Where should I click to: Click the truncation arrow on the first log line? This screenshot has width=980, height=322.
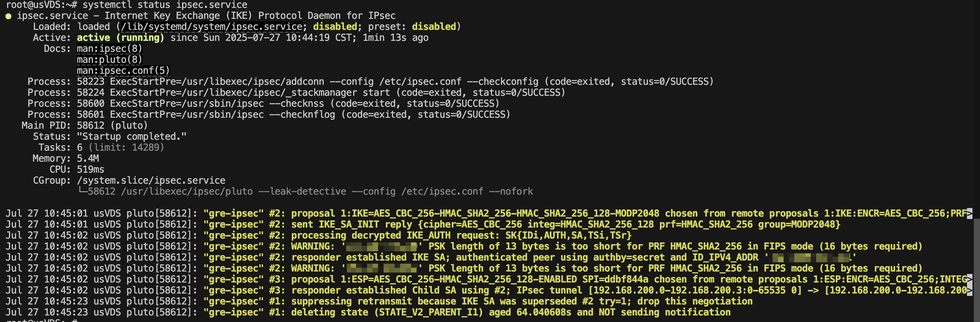coord(969,213)
